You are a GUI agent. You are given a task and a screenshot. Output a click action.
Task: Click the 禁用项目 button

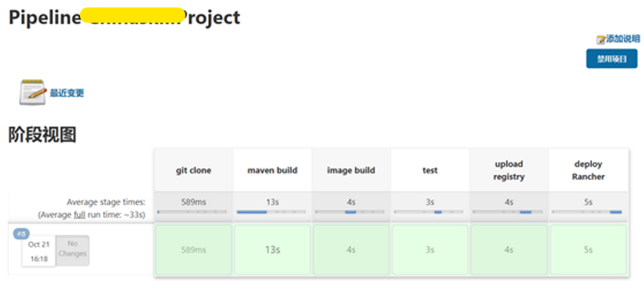[612, 59]
